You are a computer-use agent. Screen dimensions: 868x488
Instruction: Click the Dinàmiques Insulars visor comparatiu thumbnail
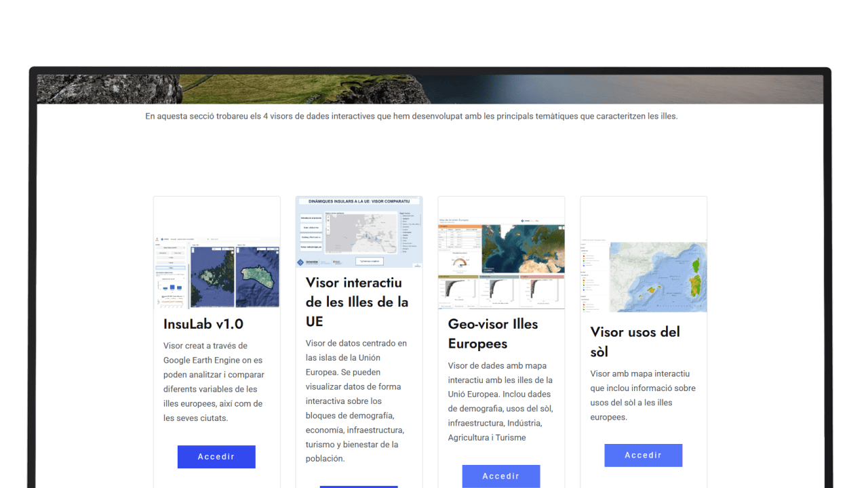click(359, 232)
